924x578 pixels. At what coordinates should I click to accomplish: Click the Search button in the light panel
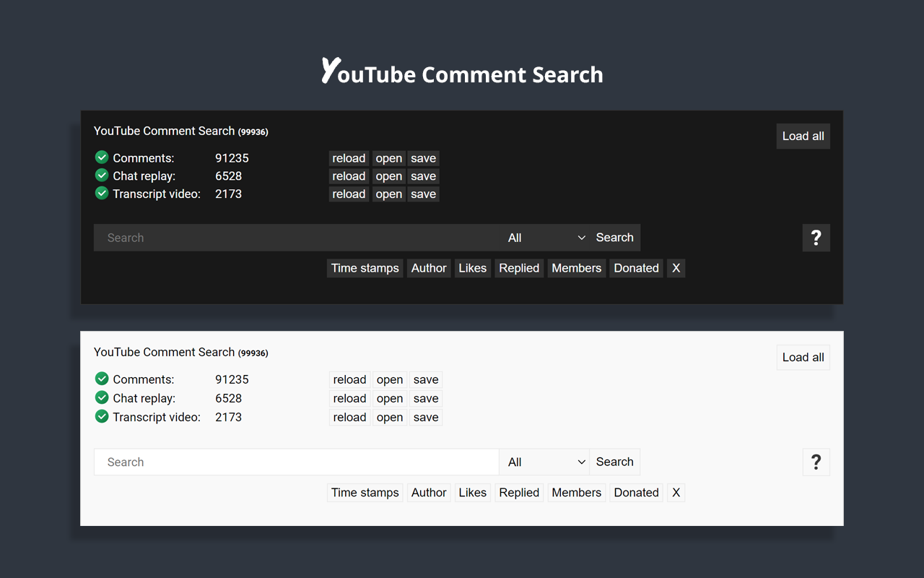pos(614,462)
